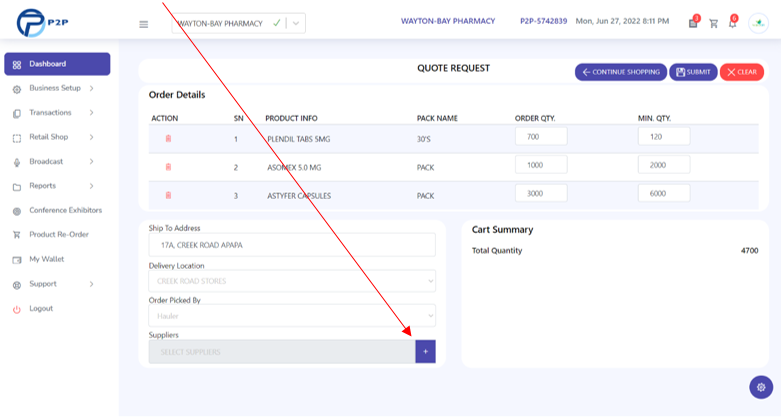Open the notifications bell icon

pos(733,23)
